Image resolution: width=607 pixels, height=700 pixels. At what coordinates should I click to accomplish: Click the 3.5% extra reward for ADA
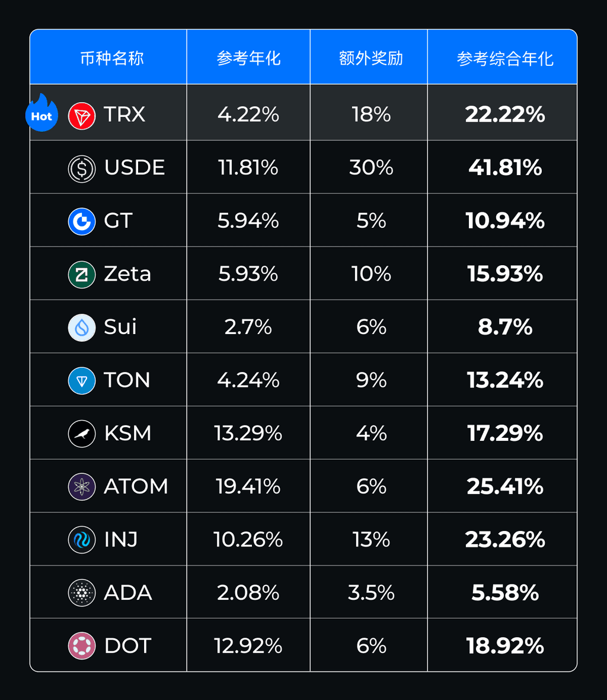point(371,593)
